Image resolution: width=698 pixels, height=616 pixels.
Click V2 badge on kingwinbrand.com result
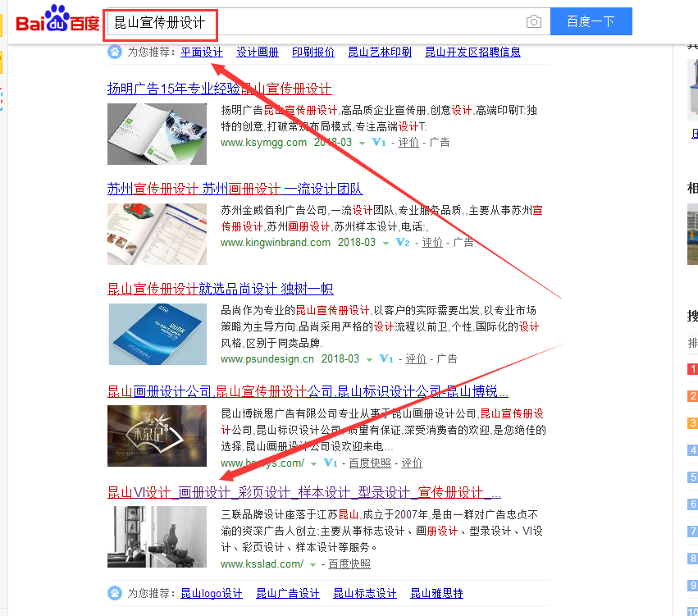click(x=403, y=243)
